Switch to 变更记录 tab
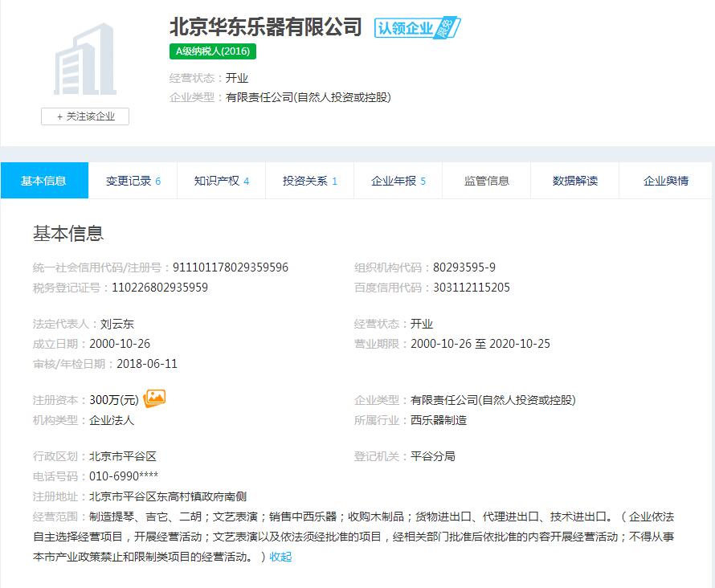The width and height of the screenshot is (715, 588). point(133,181)
